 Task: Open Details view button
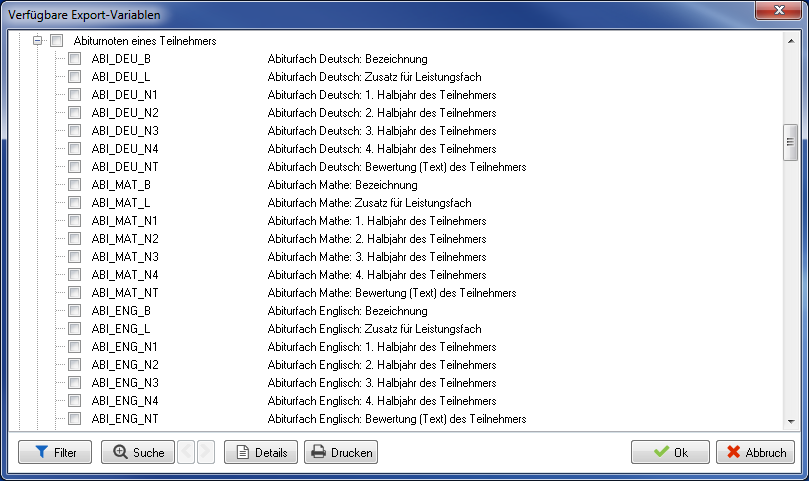click(x=261, y=452)
